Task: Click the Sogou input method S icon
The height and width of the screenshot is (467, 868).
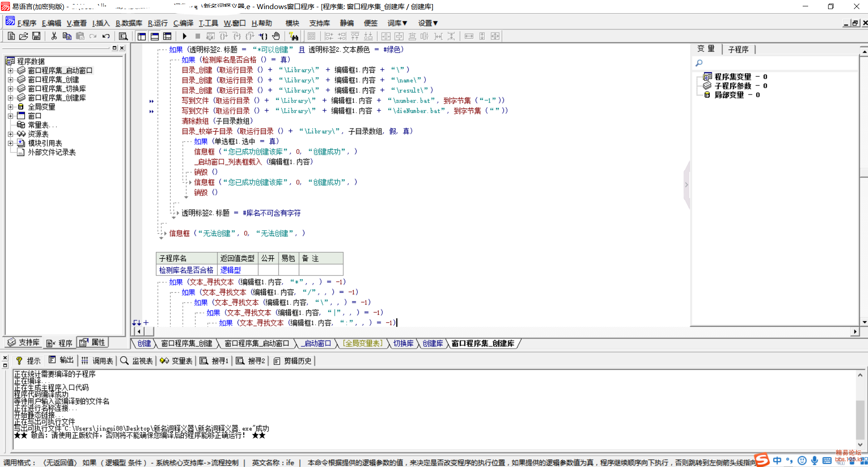Action: [762, 459]
